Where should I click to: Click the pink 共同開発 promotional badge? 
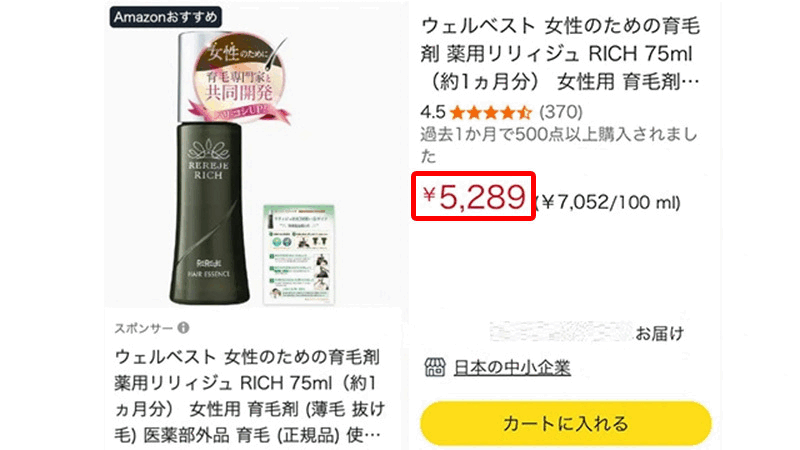[x=239, y=78]
